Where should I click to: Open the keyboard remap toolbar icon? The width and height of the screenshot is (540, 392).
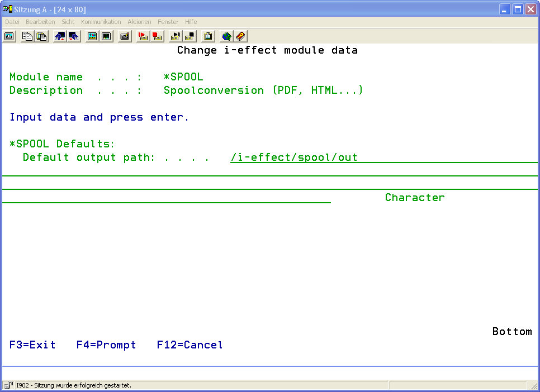click(125, 36)
